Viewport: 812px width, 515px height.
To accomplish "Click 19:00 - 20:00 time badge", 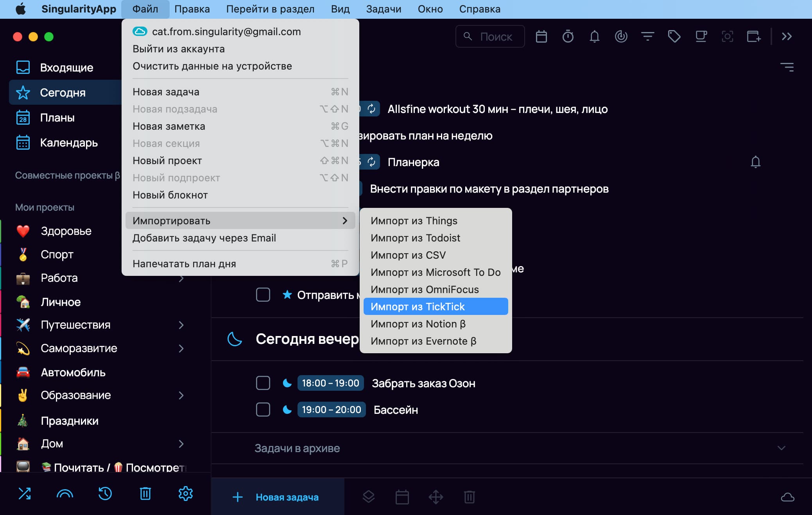I will pos(332,409).
